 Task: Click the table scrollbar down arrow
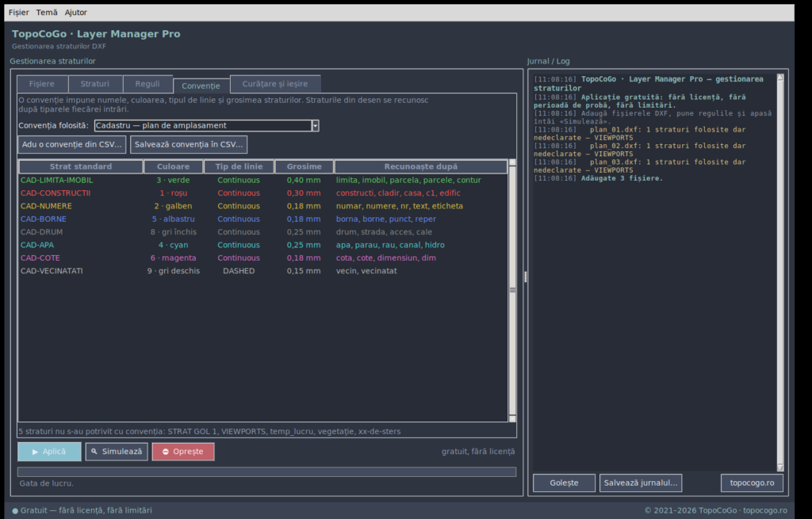coord(513,418)
